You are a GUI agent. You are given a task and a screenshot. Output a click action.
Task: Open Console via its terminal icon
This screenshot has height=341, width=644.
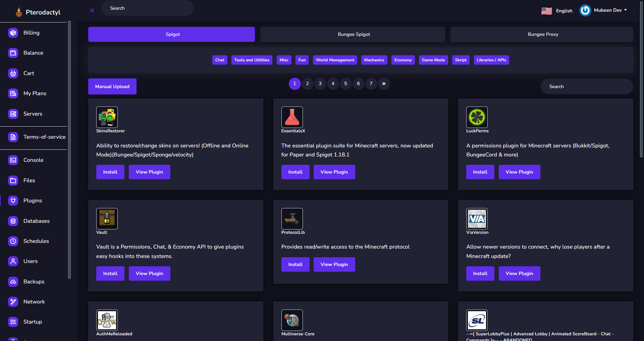[13, 160]
